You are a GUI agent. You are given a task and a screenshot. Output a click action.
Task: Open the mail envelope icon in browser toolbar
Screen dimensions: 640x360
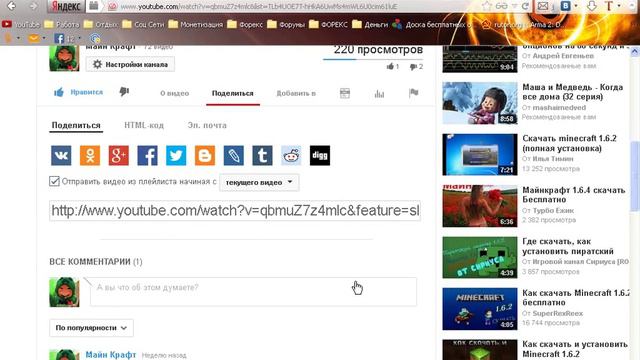(543, 6)
